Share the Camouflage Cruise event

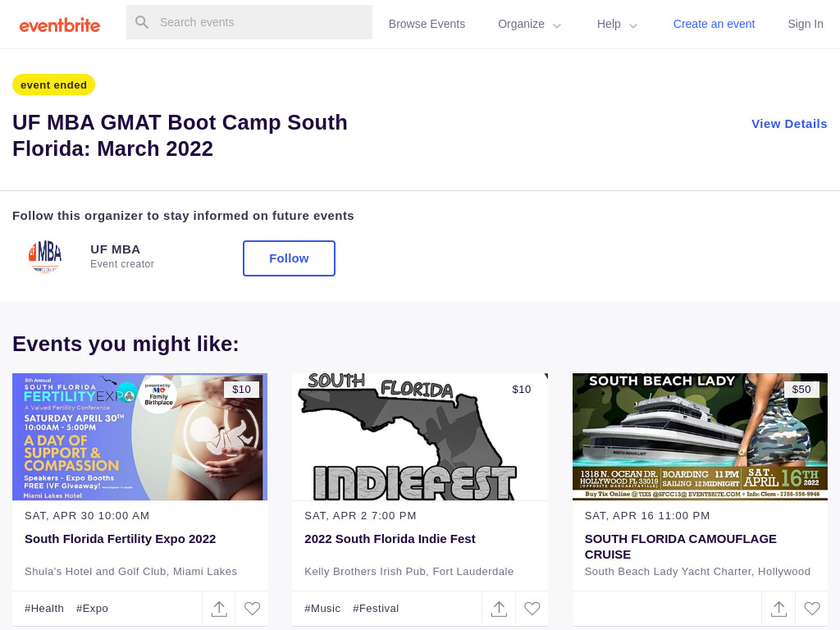pos(779,609)
